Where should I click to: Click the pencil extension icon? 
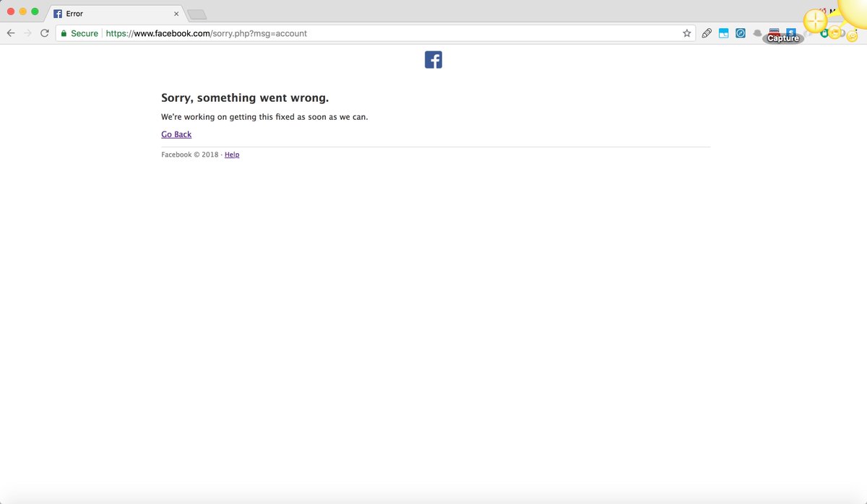707,32
